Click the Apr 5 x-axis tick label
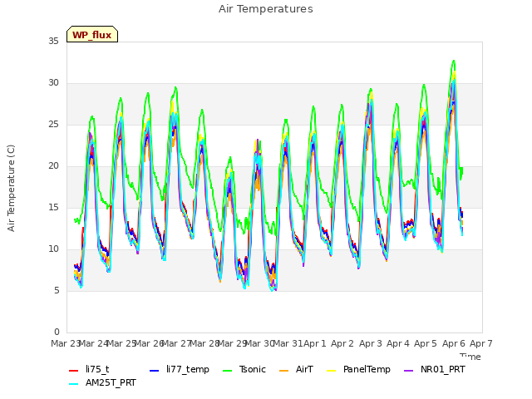The height and width of the screenshot is (399, 532). (x=426, y=343)
